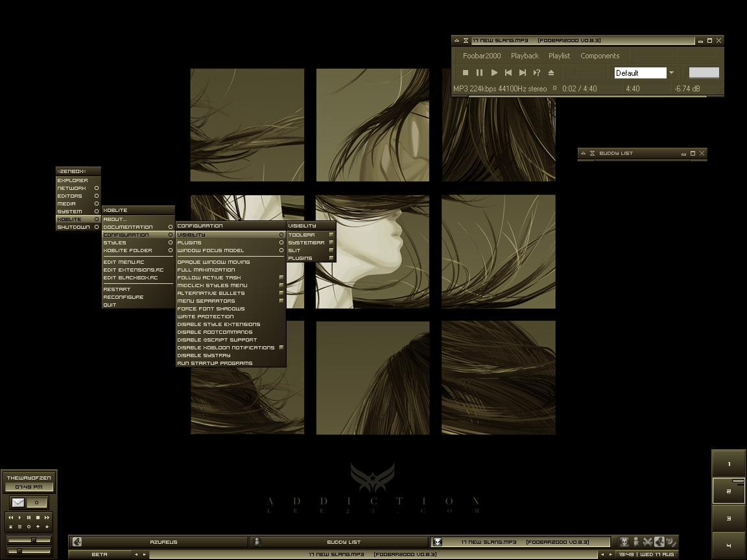
Task: Click the up arrow icon in media widget
Action: coord(38,527)
